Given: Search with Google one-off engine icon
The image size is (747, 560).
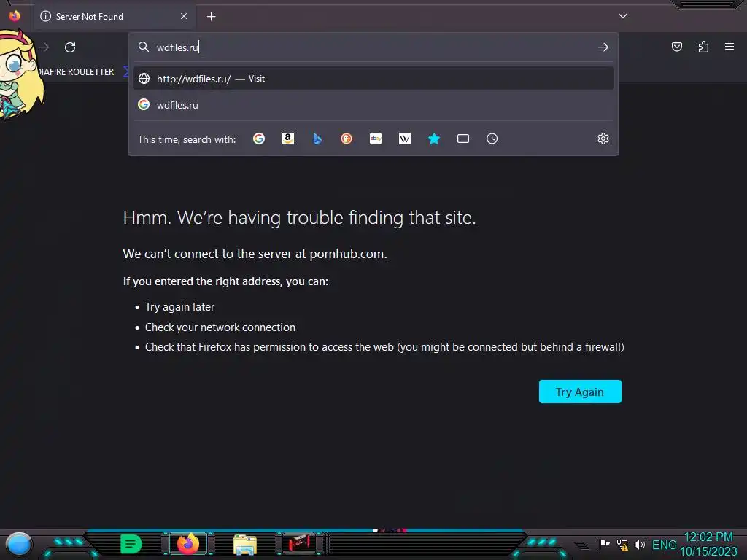Looking at the screenshot, I should pos(259,139).
